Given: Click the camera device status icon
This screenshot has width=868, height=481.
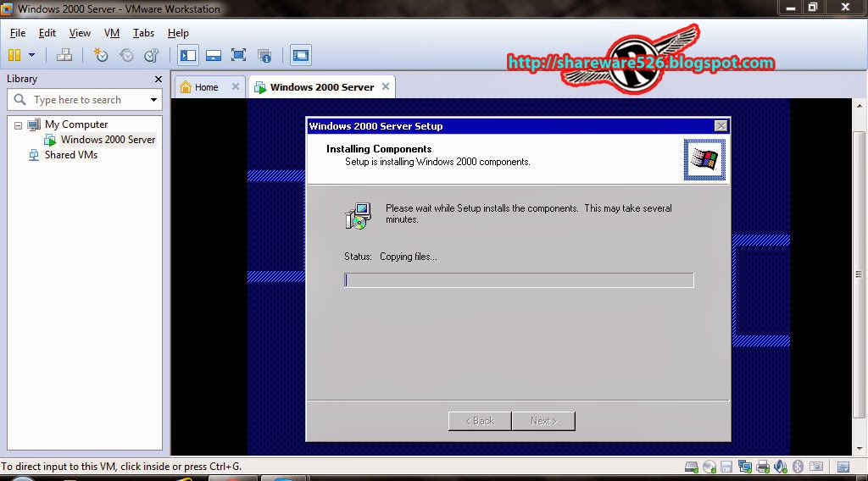Looking at the screenshot, I should [816, 467].
